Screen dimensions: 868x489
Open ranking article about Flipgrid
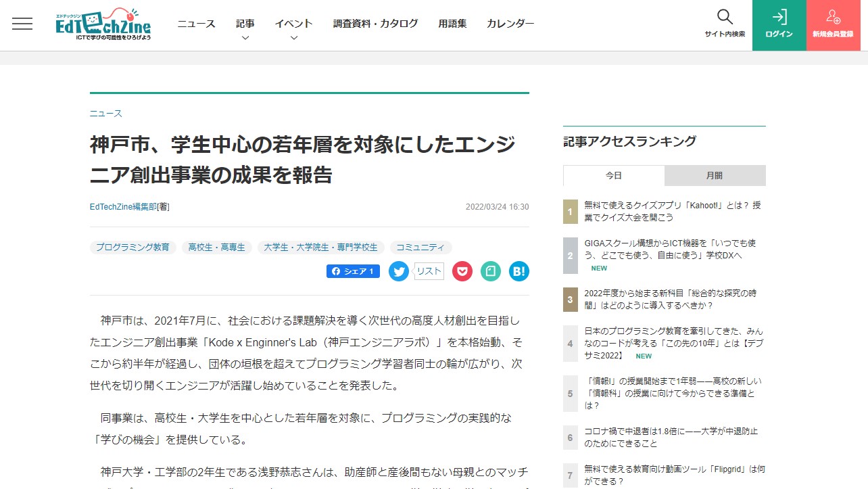point(675,475)
